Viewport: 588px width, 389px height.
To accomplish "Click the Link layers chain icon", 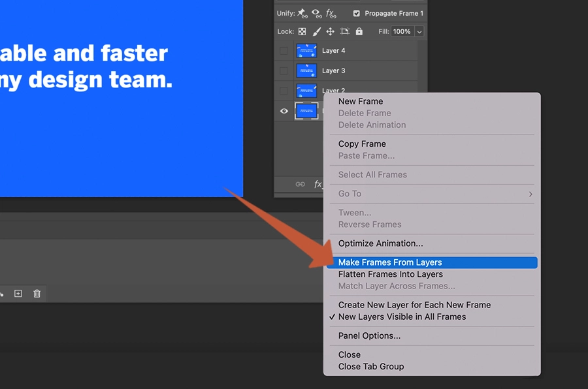I will (x=301, y=184).
